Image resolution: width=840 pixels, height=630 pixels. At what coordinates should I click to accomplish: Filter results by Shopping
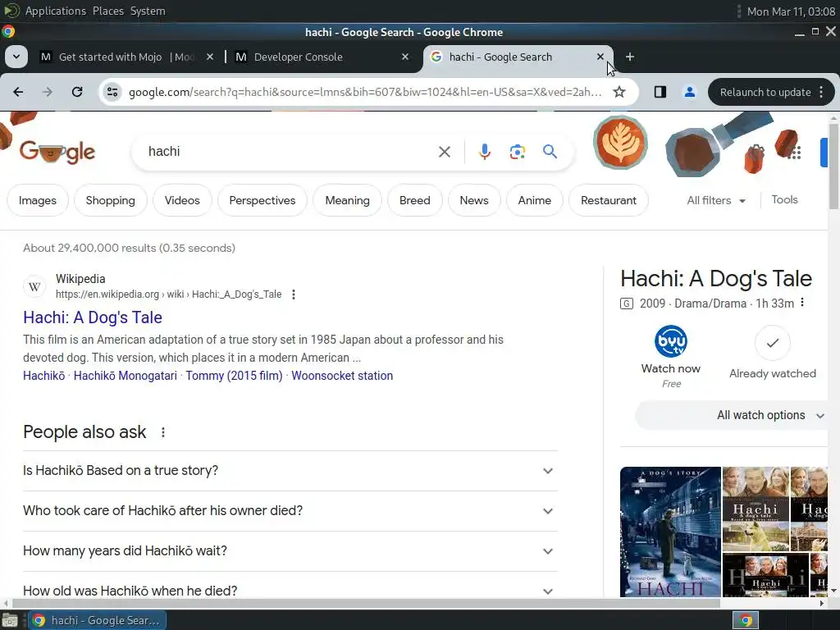pos(111,200)
